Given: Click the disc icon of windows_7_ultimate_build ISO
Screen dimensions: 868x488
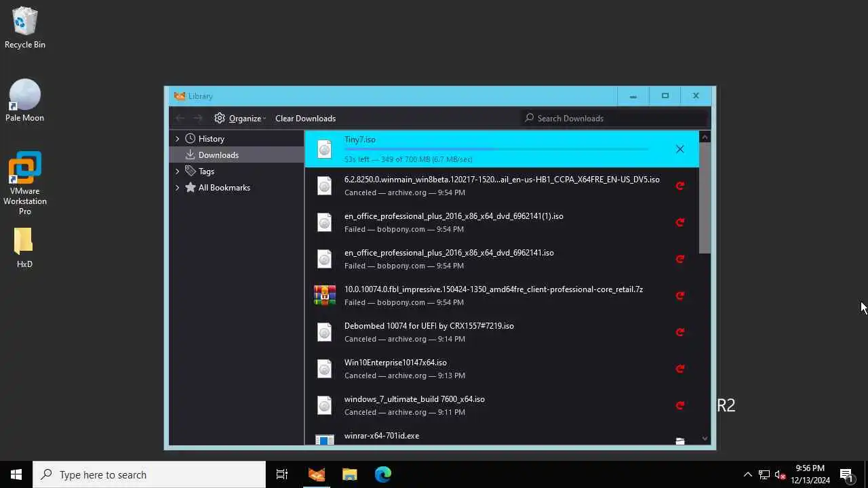Looking at the screenshot, I should pos(325,405).
